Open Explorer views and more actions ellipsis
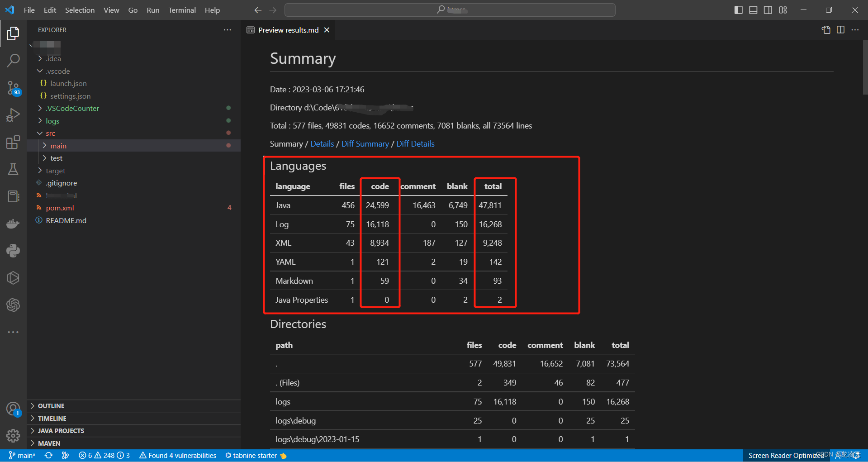 [x=228, y=30]
